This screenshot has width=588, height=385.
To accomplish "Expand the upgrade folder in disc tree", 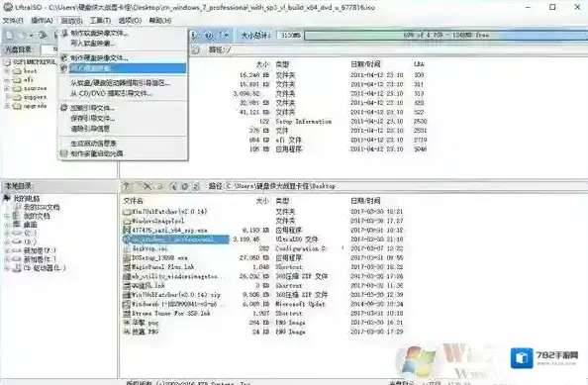I will 7,106.
